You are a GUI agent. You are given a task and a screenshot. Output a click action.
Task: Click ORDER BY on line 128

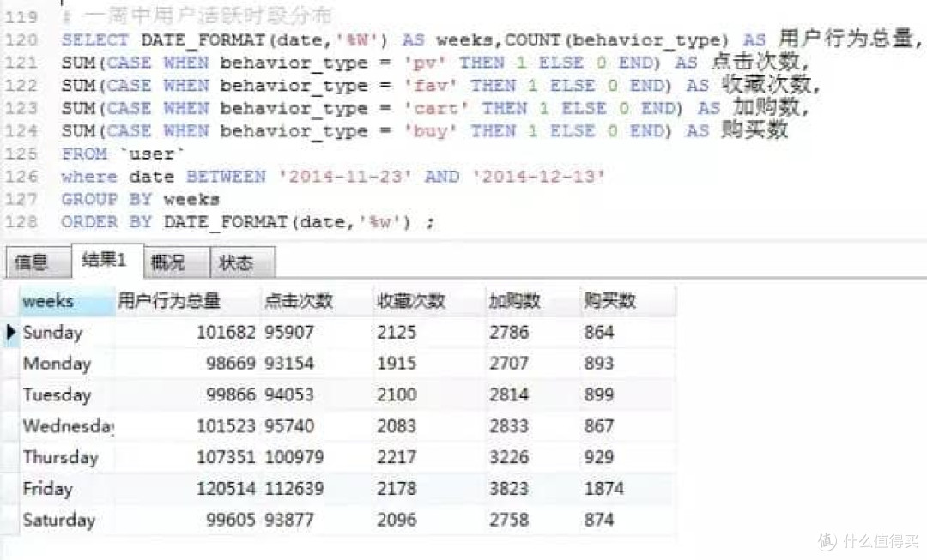pyautogui.click(x=107, y=222)
